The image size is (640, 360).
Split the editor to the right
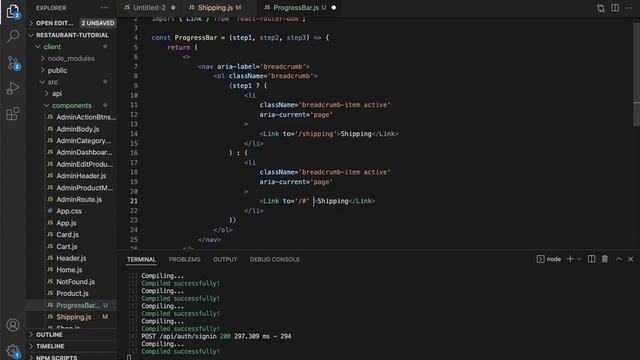coord(615,8)
